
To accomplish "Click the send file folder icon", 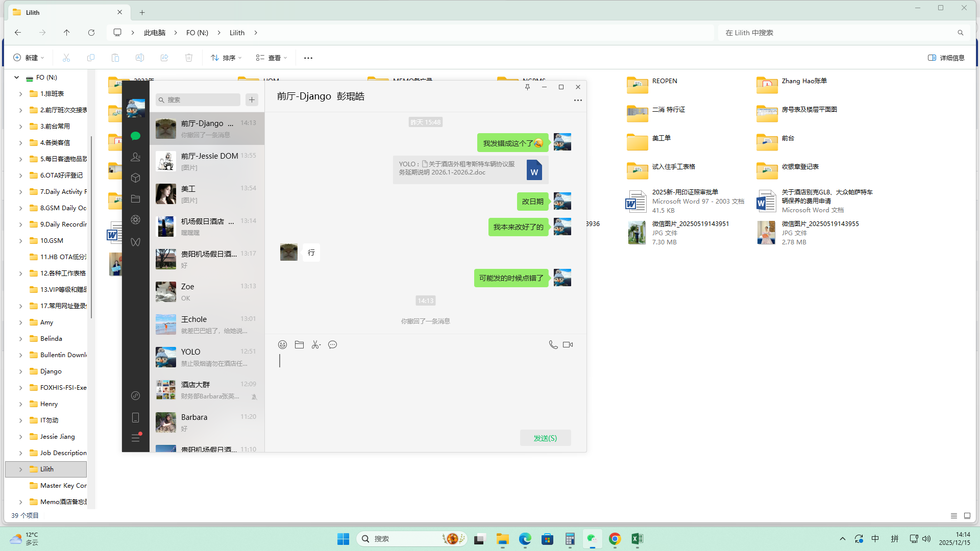I will click(299, 345).
